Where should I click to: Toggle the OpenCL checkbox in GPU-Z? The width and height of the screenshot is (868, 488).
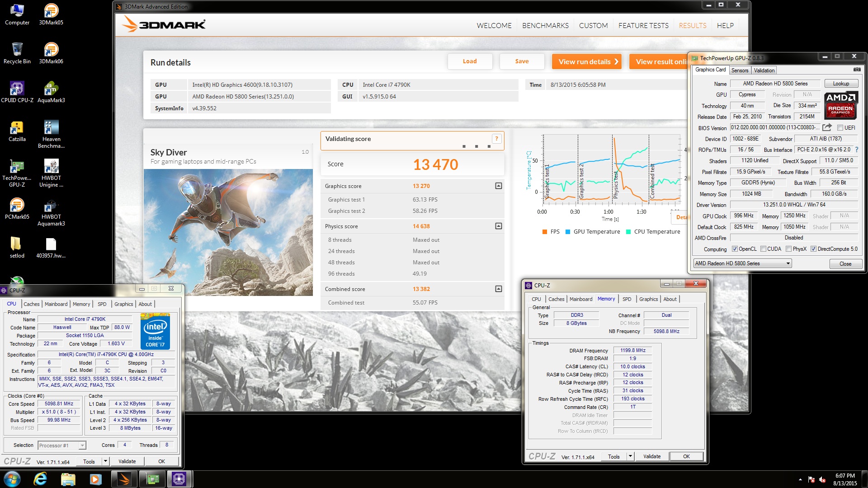(735, 249)
